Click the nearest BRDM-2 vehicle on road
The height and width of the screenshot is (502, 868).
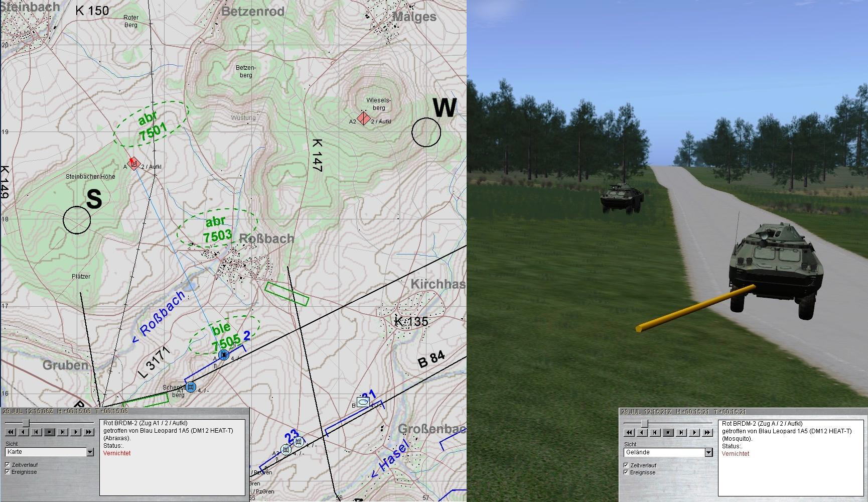(x=772, y=266)
